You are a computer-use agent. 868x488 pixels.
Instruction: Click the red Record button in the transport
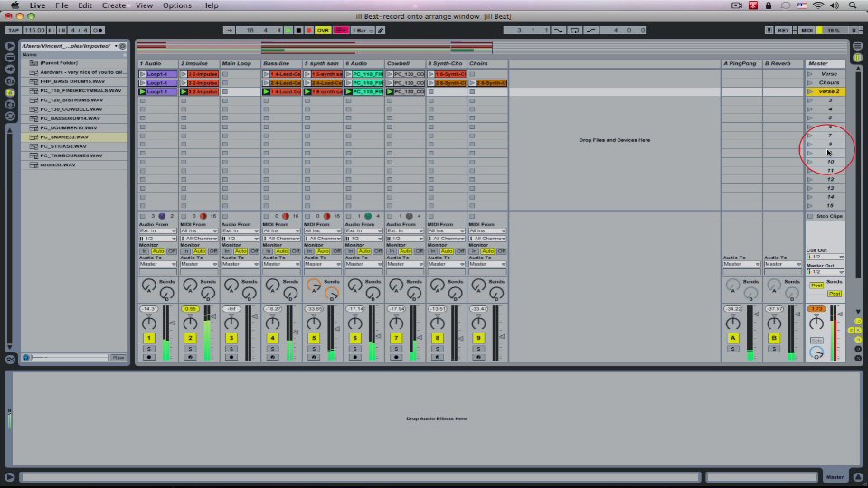coord(309,30)
